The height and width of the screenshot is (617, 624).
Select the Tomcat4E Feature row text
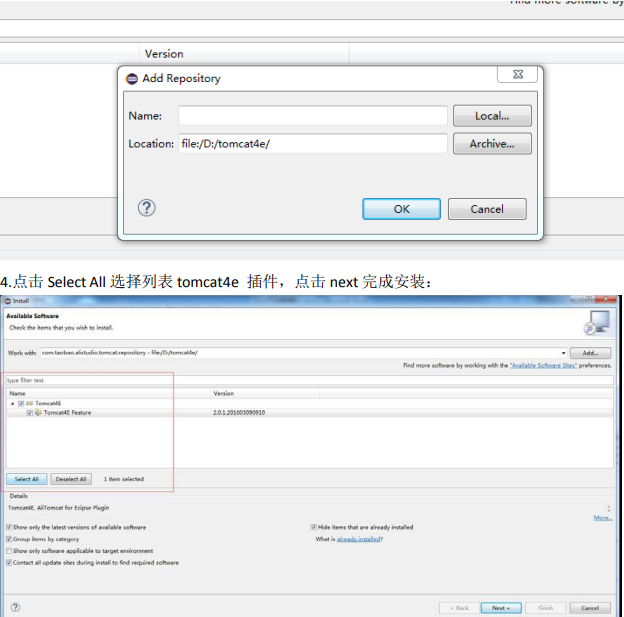click(x=67, y=413)
